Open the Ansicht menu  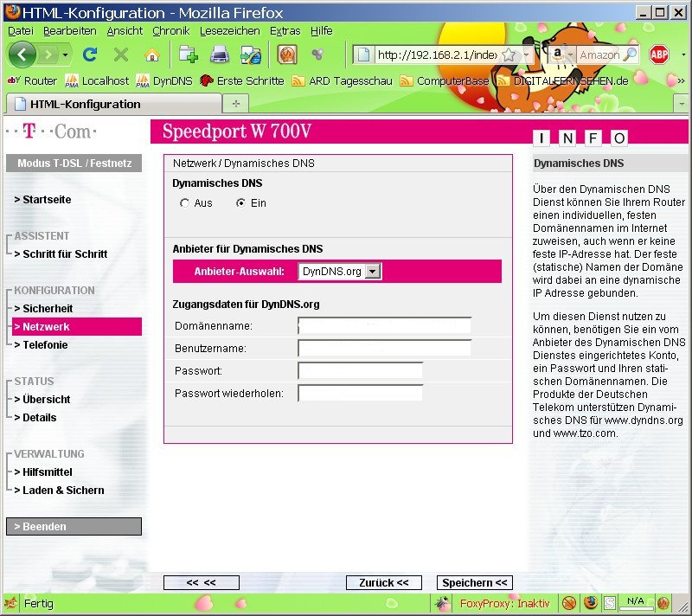125,31
